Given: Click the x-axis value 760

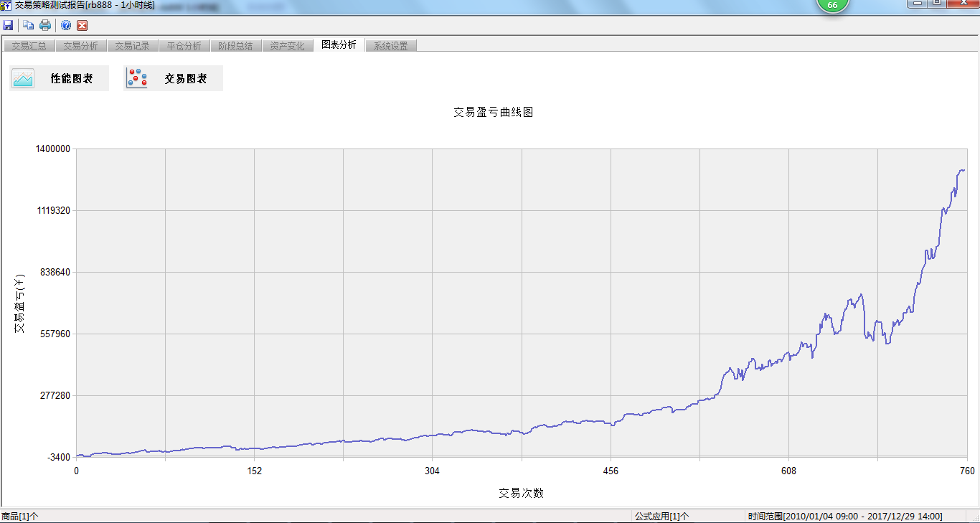Looking at the screenshot, I should coord(967,471).
